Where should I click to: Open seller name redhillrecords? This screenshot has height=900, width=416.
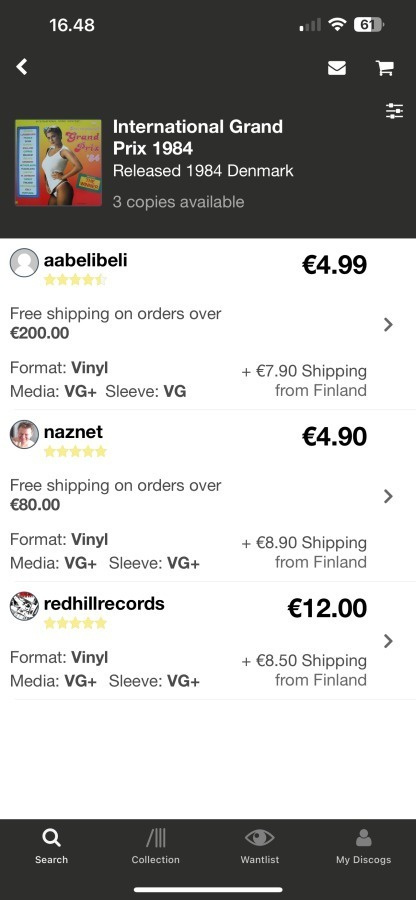pyautogui.click(x=104, y=604)
